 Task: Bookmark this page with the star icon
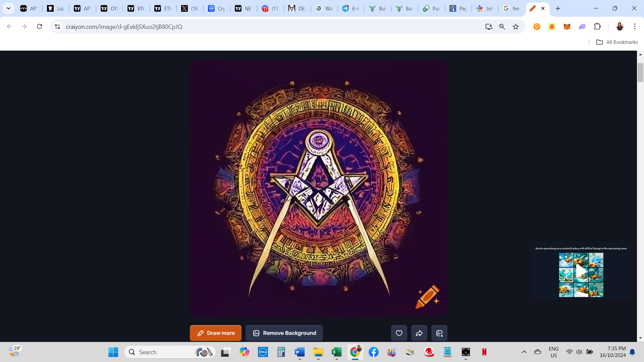coord(516,26)
